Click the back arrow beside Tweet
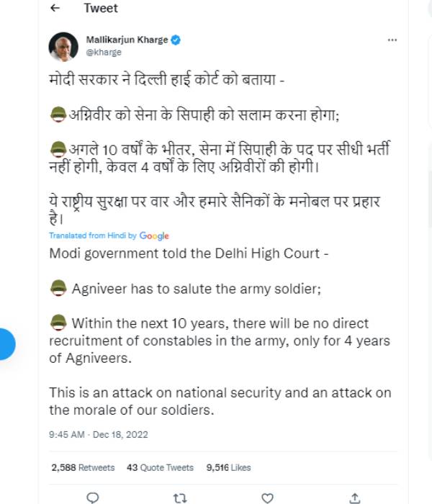432x504 pixels. pos(56,9)
